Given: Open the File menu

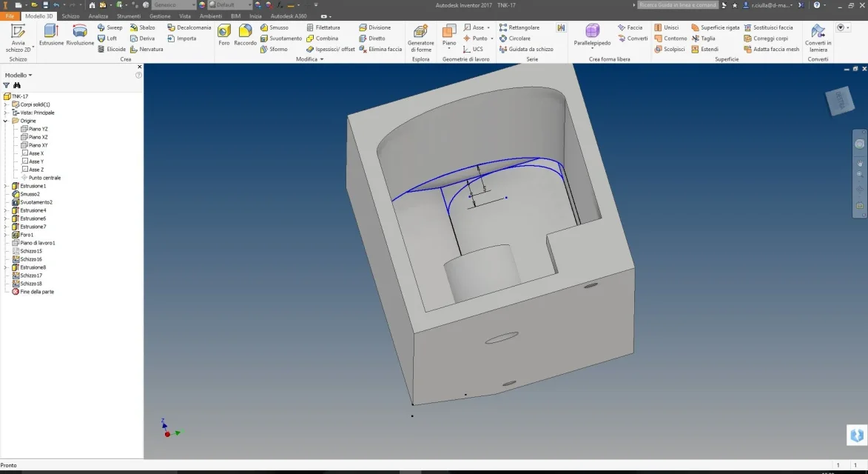Looking at the screenshot, I should click(10, 16).
